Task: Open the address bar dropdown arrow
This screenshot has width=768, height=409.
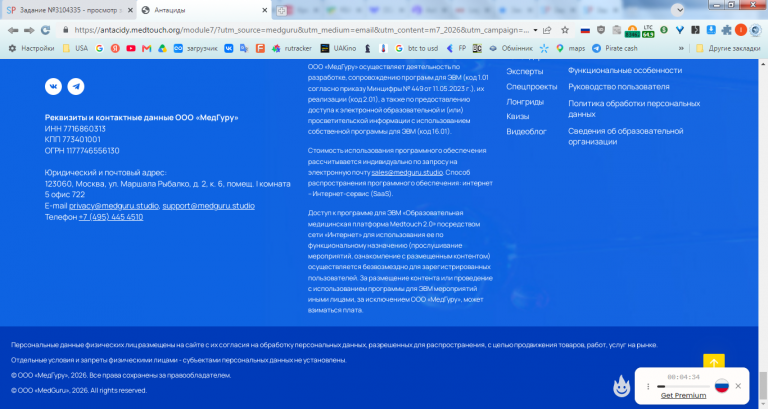Action: [x=535, y=30]
